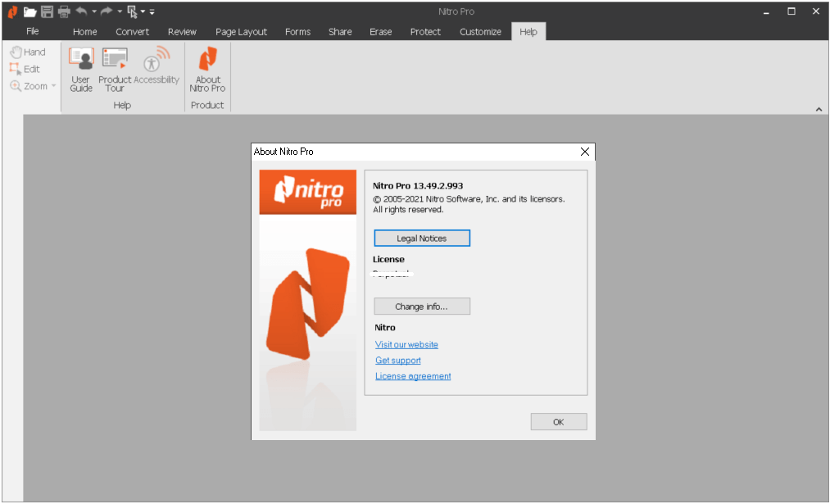This screenshot has height=504, width=830.
Task: Expand the Zoom tool dropdown arrow
Action: 53,86
